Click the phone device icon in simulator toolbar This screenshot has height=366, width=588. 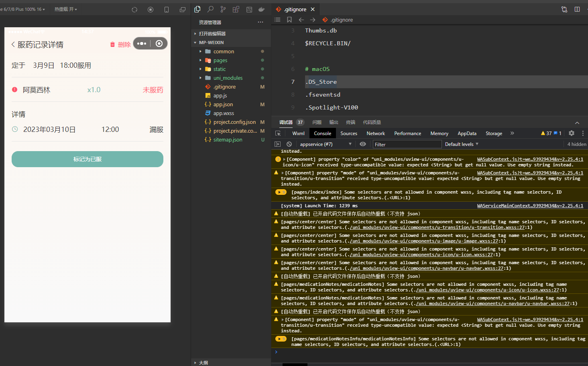167,9
